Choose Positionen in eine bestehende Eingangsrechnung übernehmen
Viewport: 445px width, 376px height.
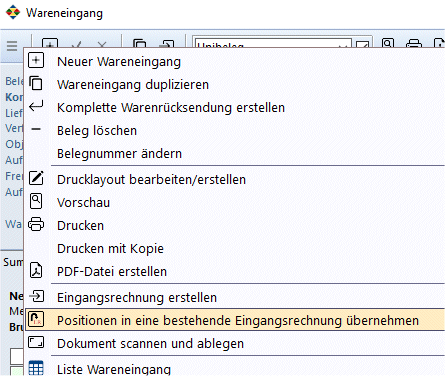236,320
